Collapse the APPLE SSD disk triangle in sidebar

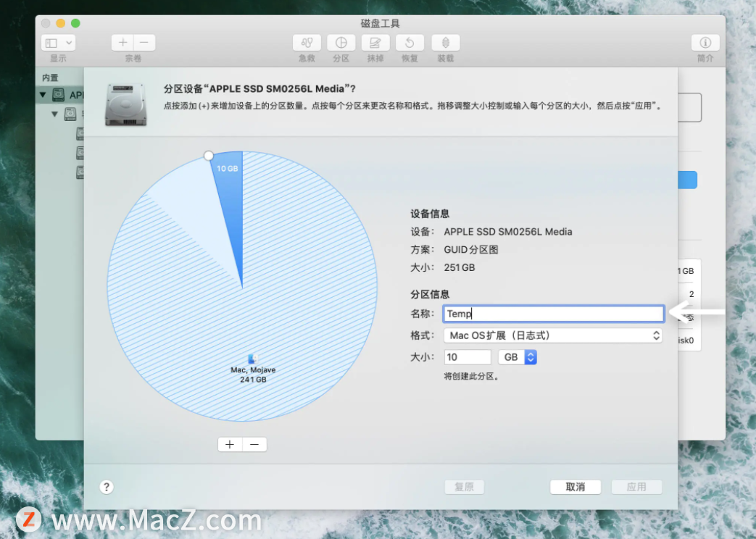(43, 95)
